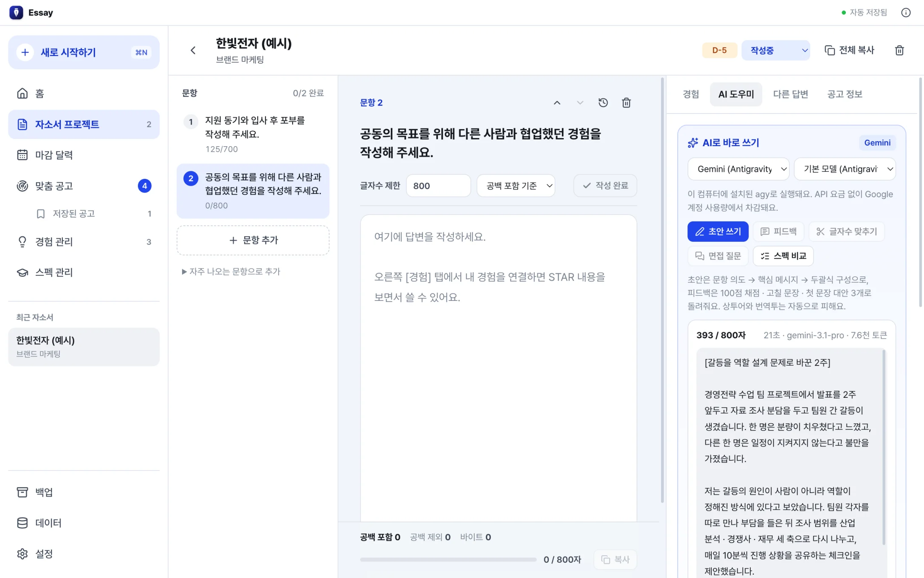Switch to the AI 도우미 tab
Image resolution: width=924 pixels, height=578 pixels.
click(x=736, y=94)
